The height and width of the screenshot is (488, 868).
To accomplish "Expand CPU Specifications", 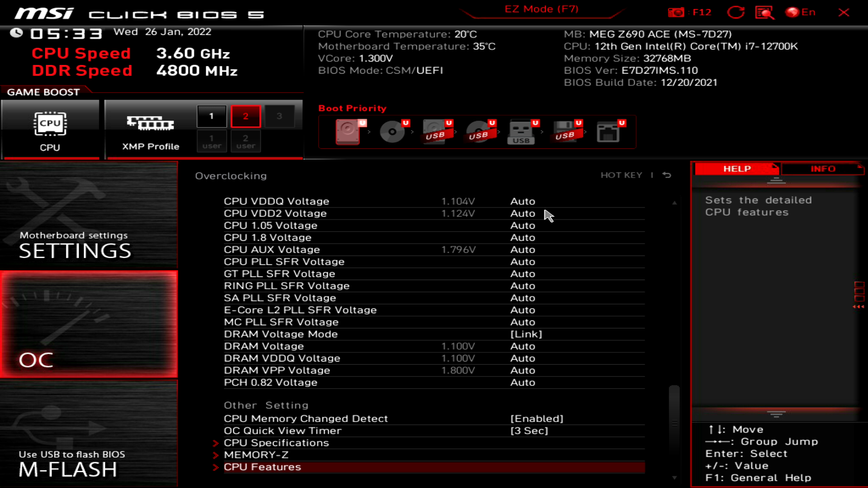I will tap(276, 443).
